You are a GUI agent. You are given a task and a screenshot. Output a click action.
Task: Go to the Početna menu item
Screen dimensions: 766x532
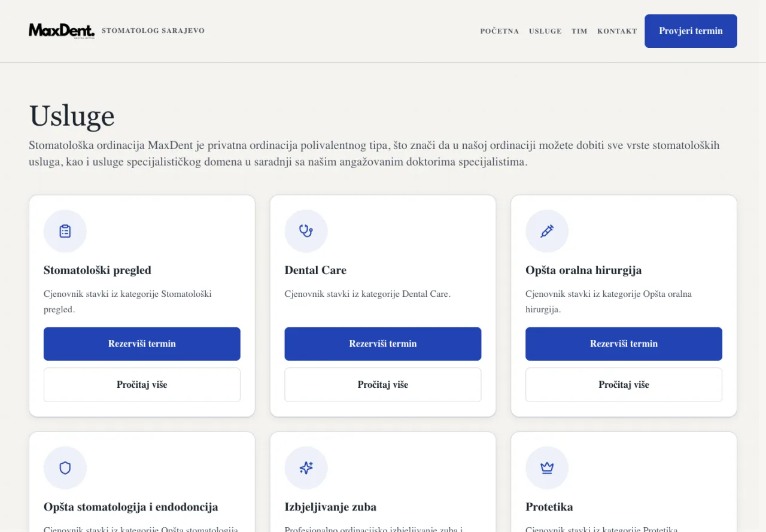pos(500,31)
